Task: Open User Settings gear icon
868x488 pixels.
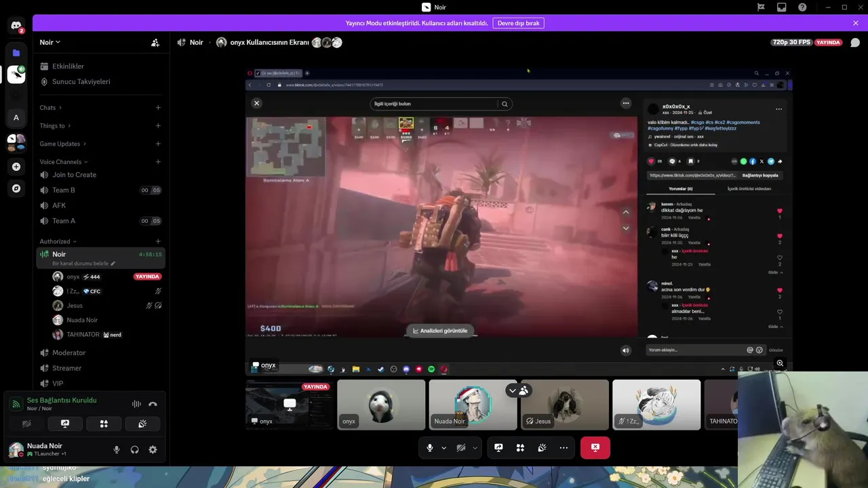Action: 153,449
